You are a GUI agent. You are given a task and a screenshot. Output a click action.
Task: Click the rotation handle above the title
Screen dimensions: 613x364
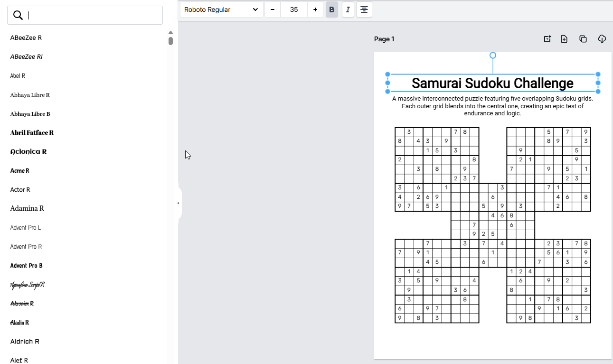(493, 56)
